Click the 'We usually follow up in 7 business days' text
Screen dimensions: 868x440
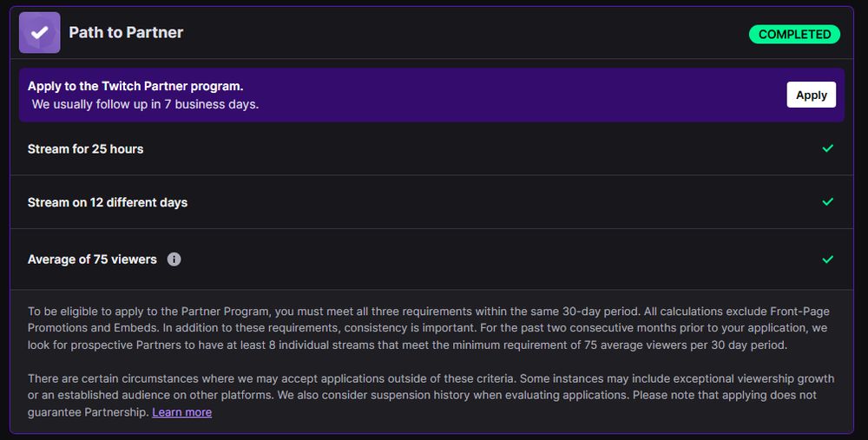pos(145,104)
